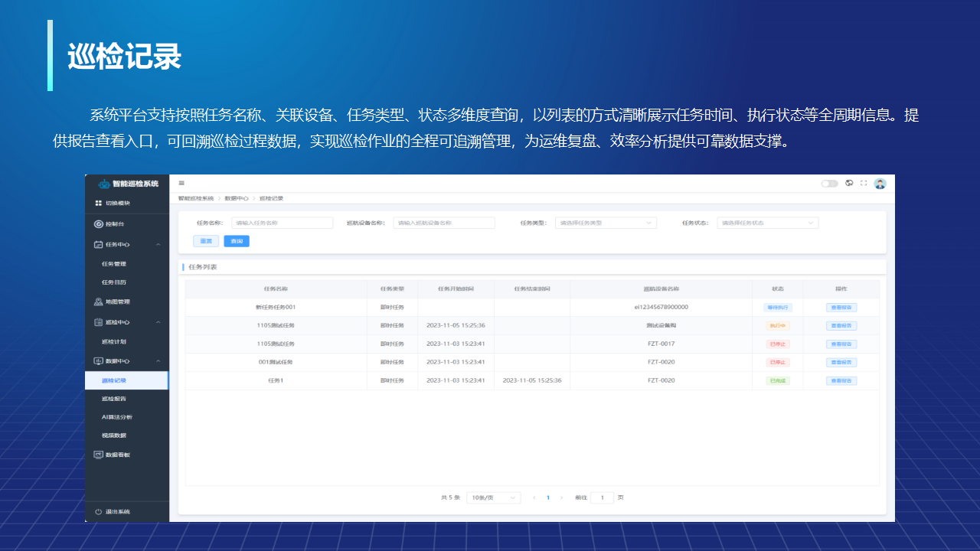The image size is (980, 551).
Task: Open the 任务类型 dropdown
Action: coord(606,223)
